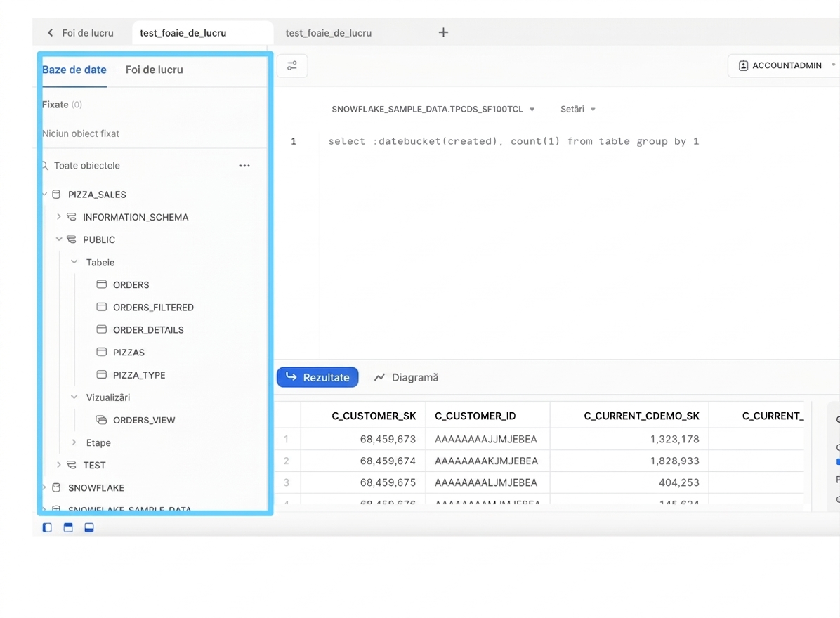The image size is (840, 618).
Task: Click the Rezultate button
Action: tap(317, 377)
